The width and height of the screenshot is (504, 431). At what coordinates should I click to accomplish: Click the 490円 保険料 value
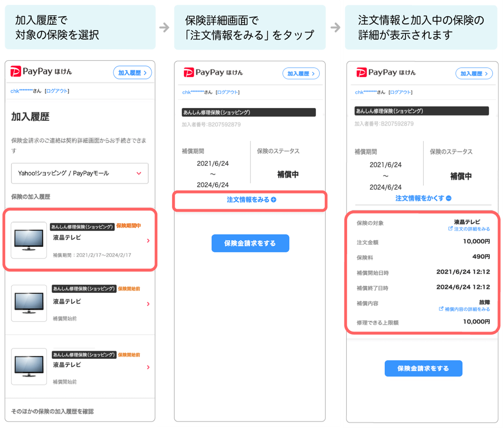point(481,257)
